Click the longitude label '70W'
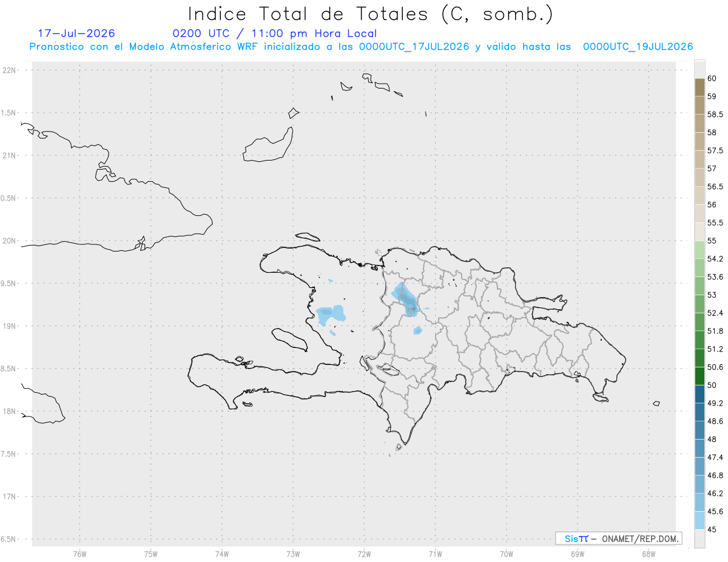 507,554
